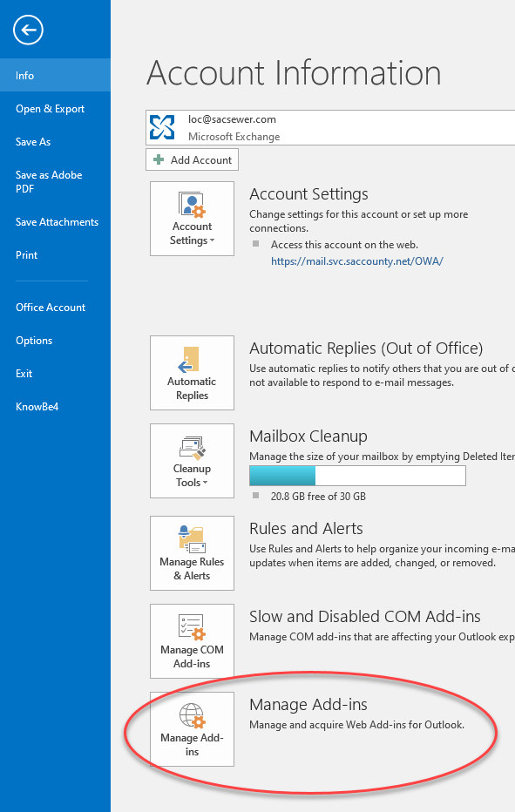Click the Account Settings heading text
The width and height of the screenshot is (515, 812).
pyautogui.click(x=308, y=193)
